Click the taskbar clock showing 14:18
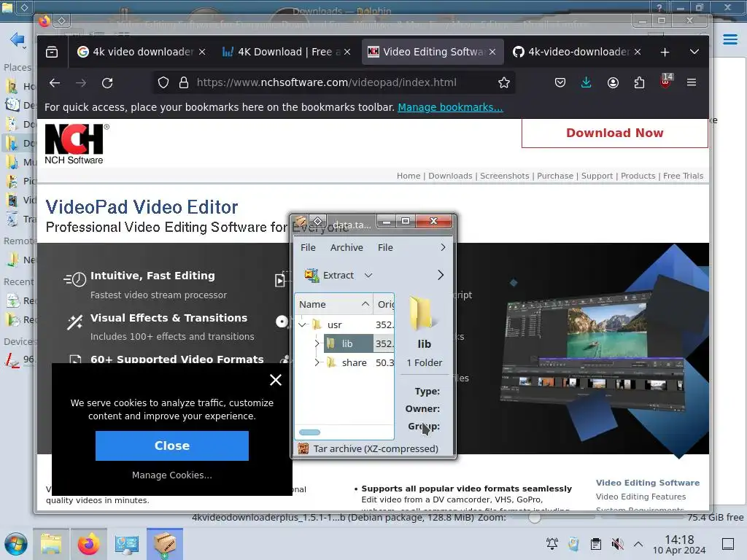 [679, 544]
